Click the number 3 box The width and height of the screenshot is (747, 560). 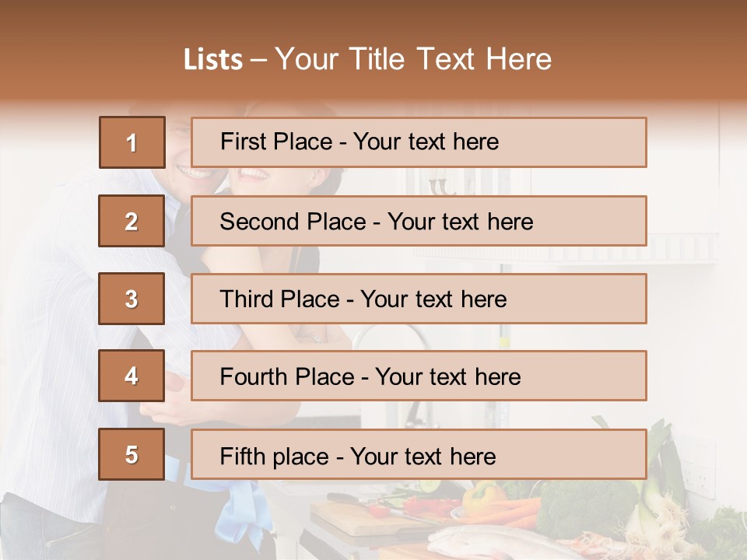coord(132,299)
